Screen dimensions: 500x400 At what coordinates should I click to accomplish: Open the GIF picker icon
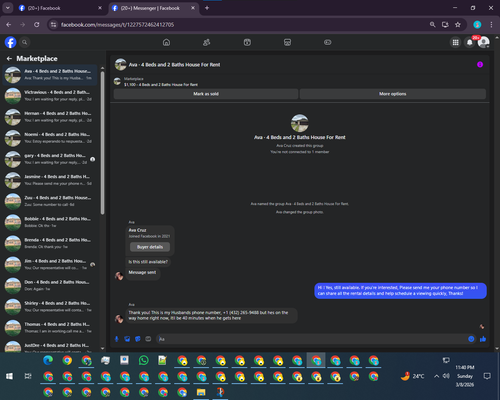pyautogui.click(x=148, y=339)
